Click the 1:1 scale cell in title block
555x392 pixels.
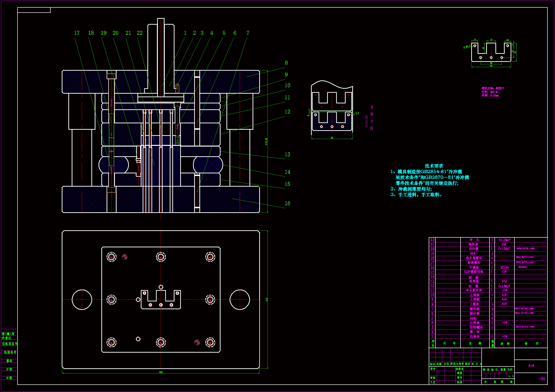(x=510, y=376)
